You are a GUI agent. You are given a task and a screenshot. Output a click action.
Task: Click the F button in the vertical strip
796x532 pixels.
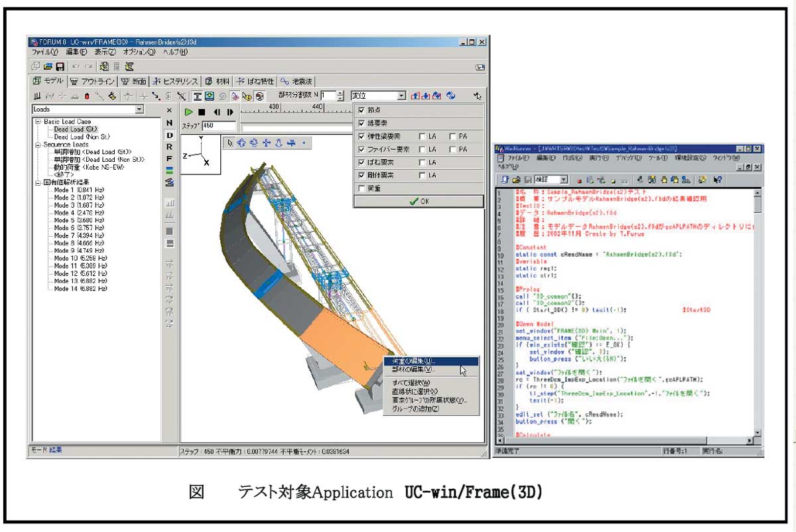169,159
